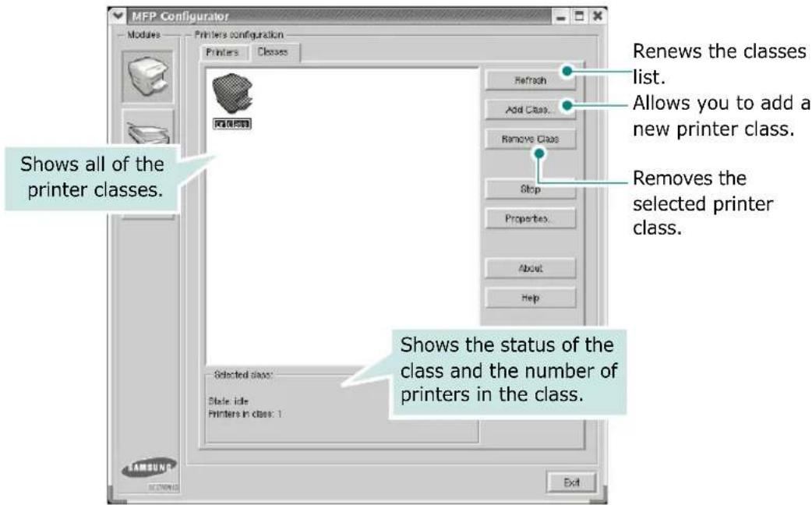Viewport: 812px width, 505px height.
Task: Switch to the Printers tab
Action: [x=222, y=52]
